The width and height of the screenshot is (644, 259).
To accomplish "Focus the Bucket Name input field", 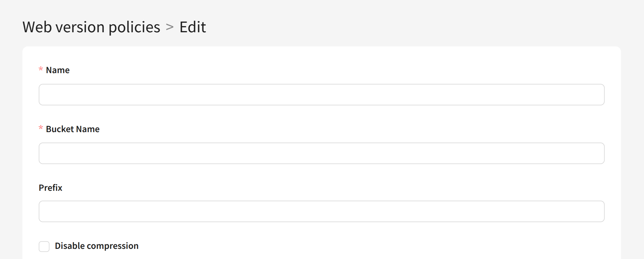I will click(x=321, y=153).
